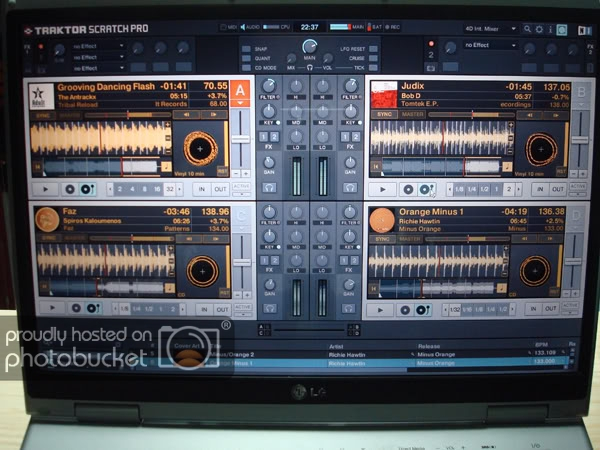Set cue on deck C
Viewport: 600px width, 450px height.
pyautogui.click(x=76, y=308)
